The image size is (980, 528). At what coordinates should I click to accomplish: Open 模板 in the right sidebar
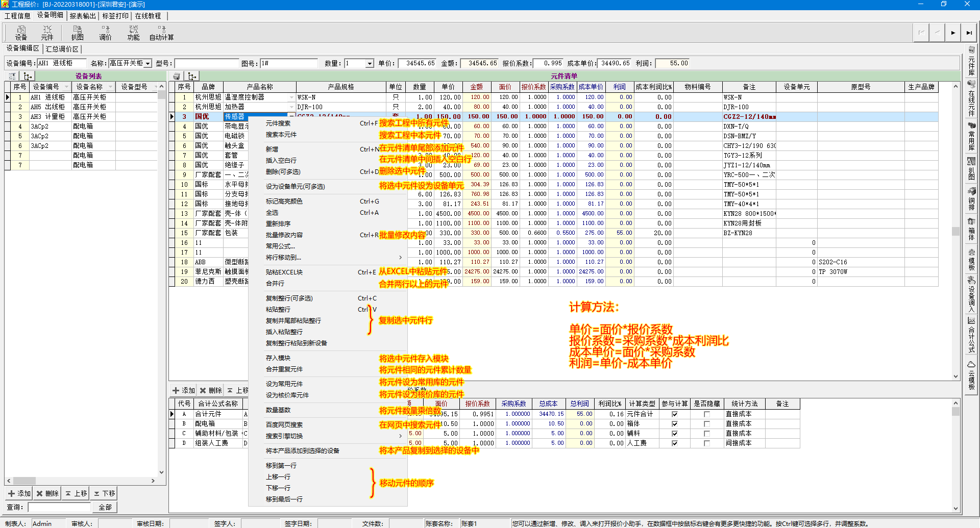(x=971, y=260)
